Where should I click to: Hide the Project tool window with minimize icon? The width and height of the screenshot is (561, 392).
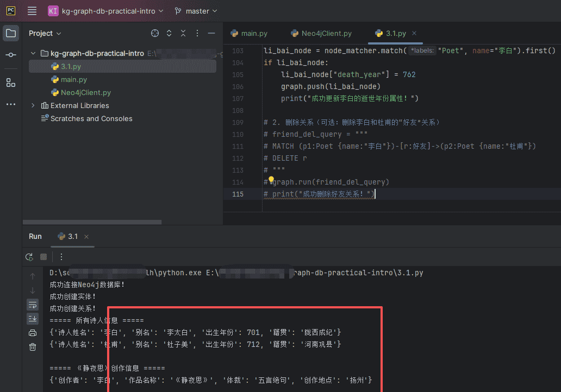[x=211, y=33]
